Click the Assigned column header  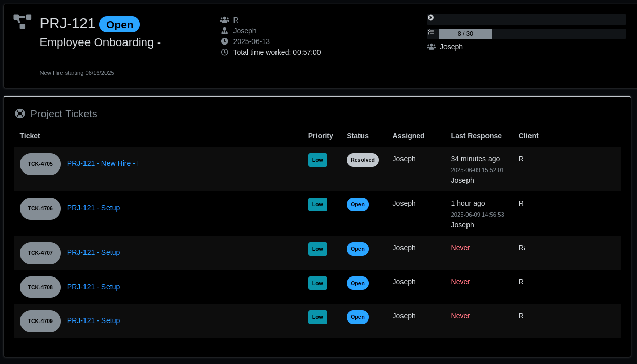pos(409,136)
